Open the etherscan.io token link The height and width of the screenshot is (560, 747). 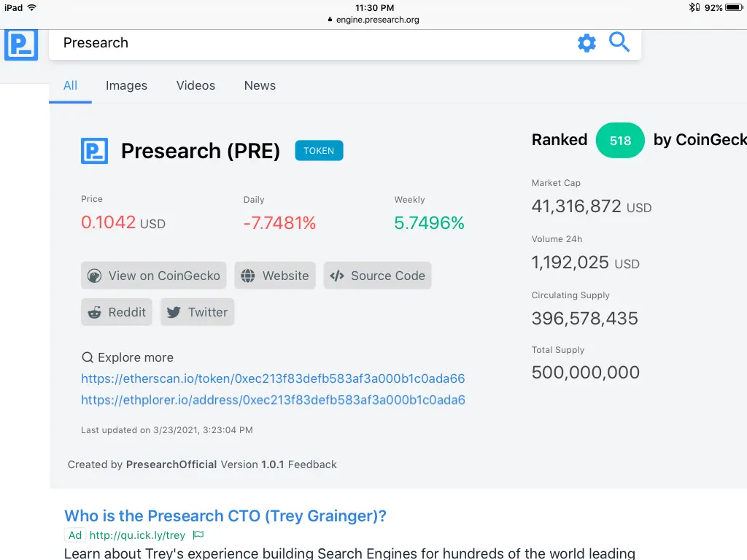[273, 378]
